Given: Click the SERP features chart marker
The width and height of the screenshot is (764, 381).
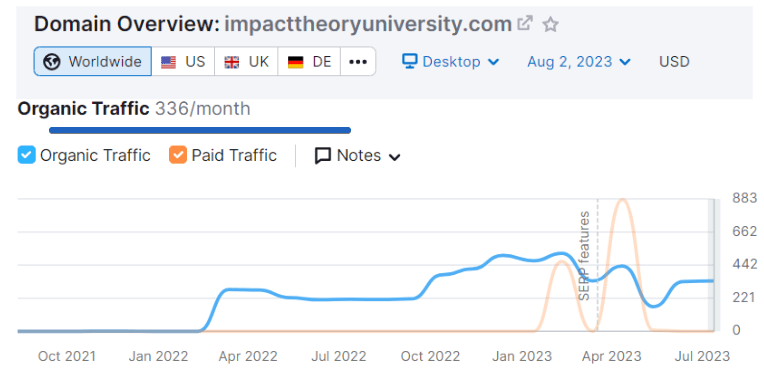Looking at the screenshot, I should click(584, 255).
